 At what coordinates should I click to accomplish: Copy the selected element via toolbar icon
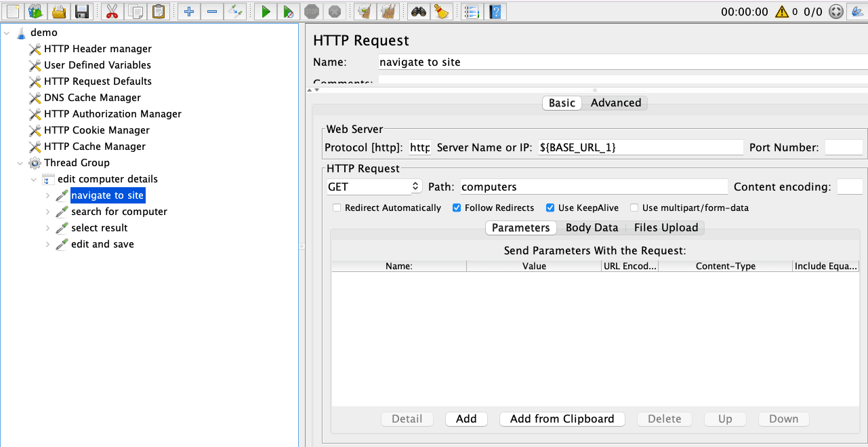tap(136, 11)
